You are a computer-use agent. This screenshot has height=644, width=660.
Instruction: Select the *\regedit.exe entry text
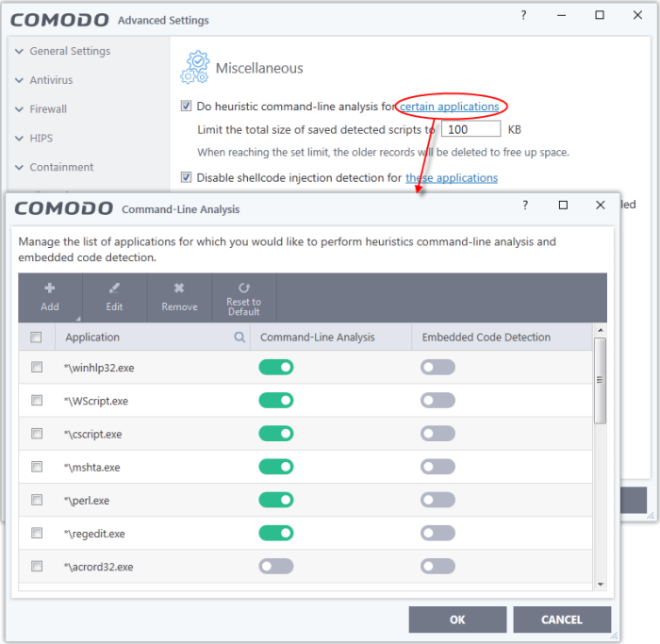[94, 534]
